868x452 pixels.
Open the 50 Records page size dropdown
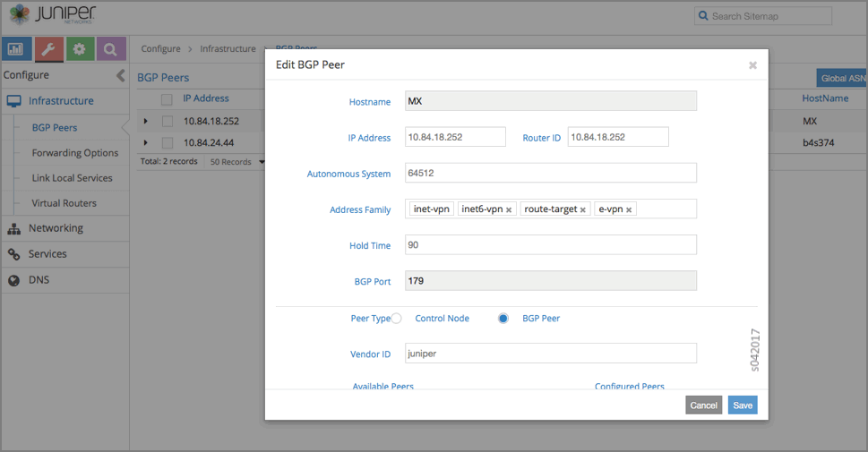[x=237, y=162]
